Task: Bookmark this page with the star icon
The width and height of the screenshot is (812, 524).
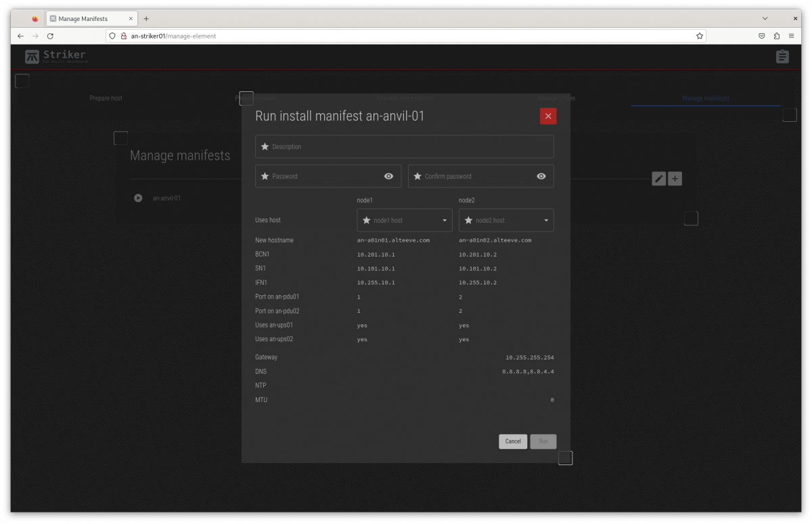Action: [x=700, y=36]
